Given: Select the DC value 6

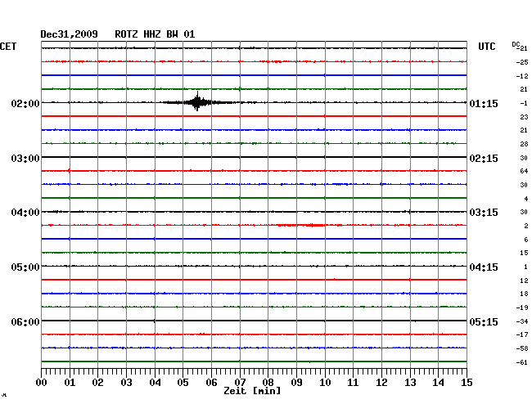Looking at the screenshot, I should [x=526, y=240].
